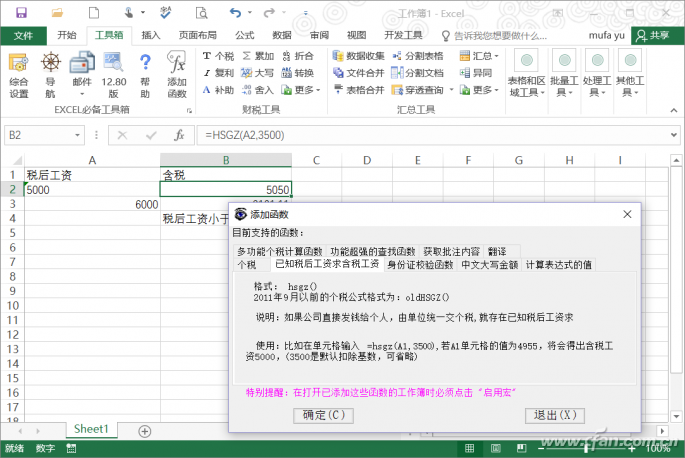Switch to 公式 ribbon tab
This screenshot has width=685, height=458.
pyautogui.click(x=245, y=35)
